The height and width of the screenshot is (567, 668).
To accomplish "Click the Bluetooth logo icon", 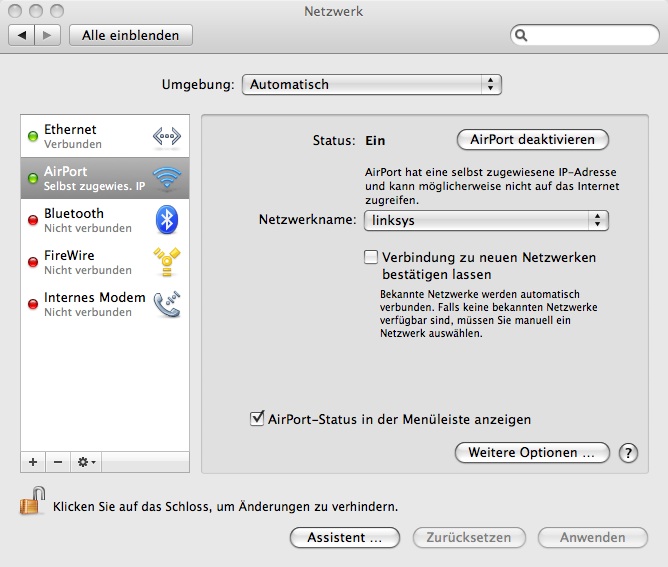I will [167, 220].
